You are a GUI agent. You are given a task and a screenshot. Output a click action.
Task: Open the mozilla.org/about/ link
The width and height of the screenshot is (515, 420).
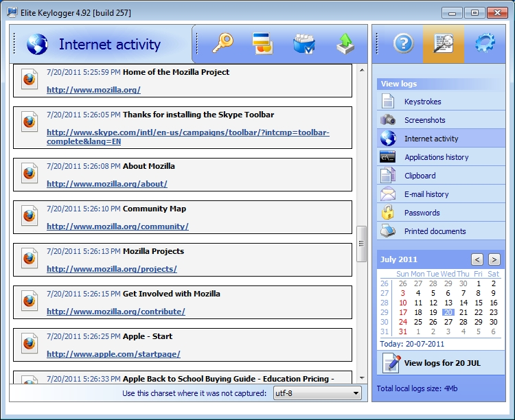[x=107, y=184]
